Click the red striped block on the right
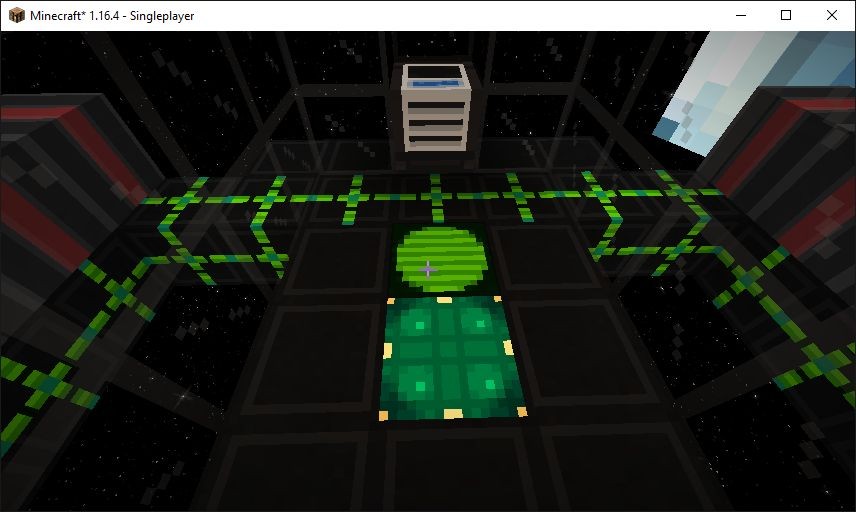Viewport: 856px width, 512px height. point(800,170)
